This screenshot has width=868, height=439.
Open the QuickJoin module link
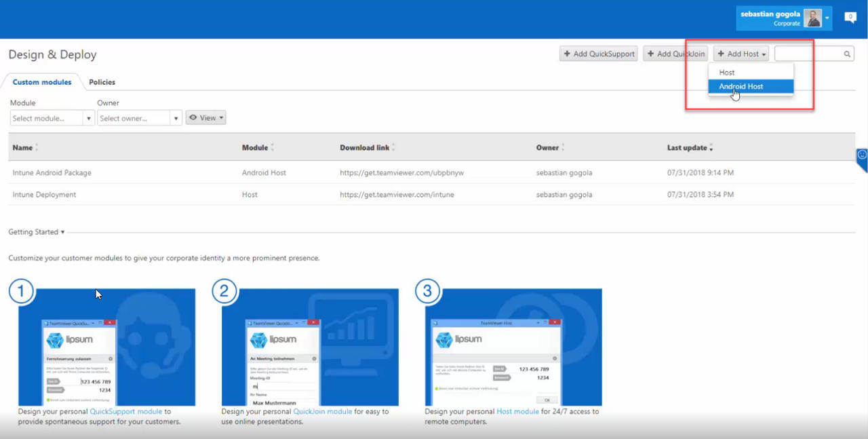coord(322,411)
